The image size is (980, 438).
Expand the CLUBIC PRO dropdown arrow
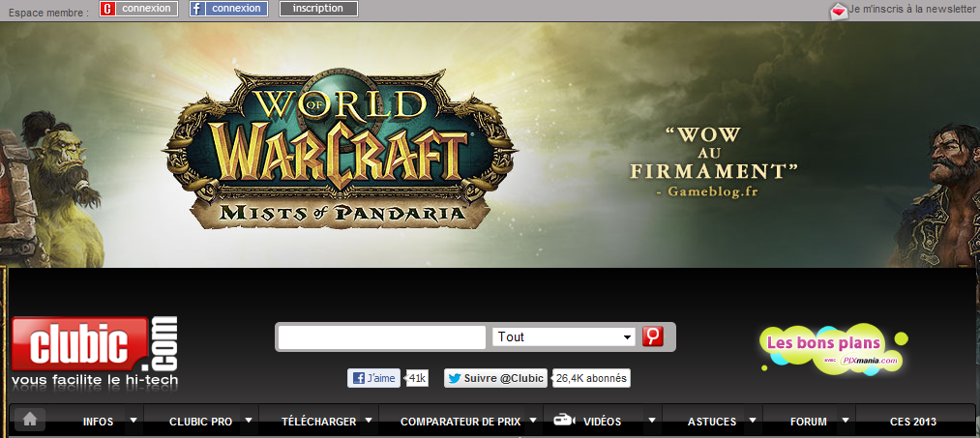[x=248, y=420]
